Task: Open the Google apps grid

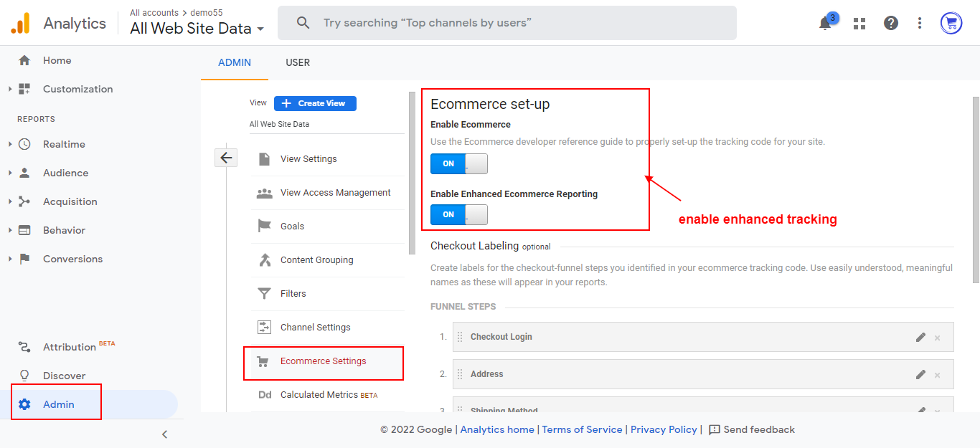Action: tap(859, 23)
